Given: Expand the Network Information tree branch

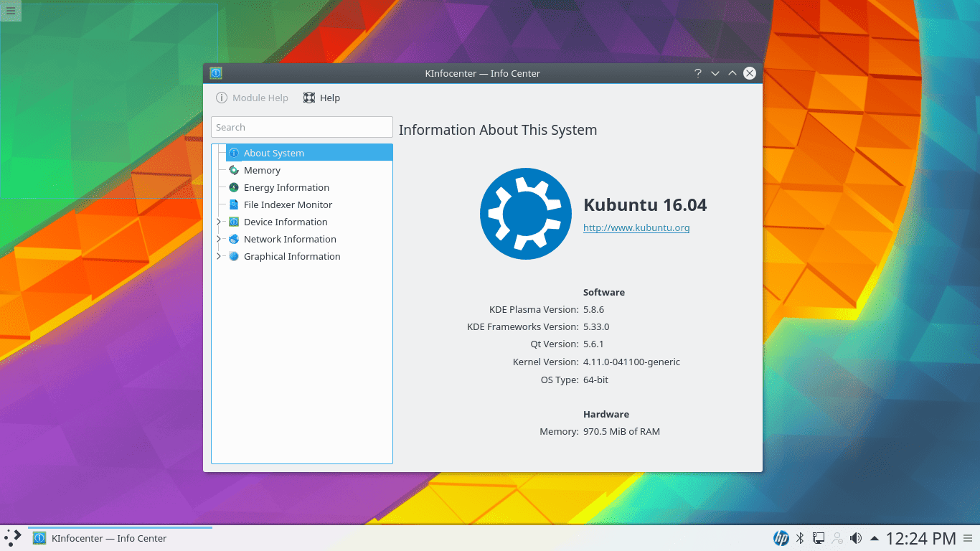Looking at the screenshot, I should pyautogui.click(x=219, y=239).
